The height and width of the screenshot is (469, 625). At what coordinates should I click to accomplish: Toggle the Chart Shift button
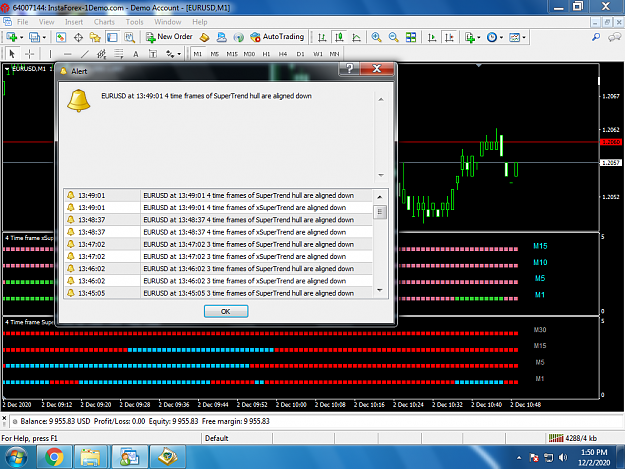pos(449,37)
